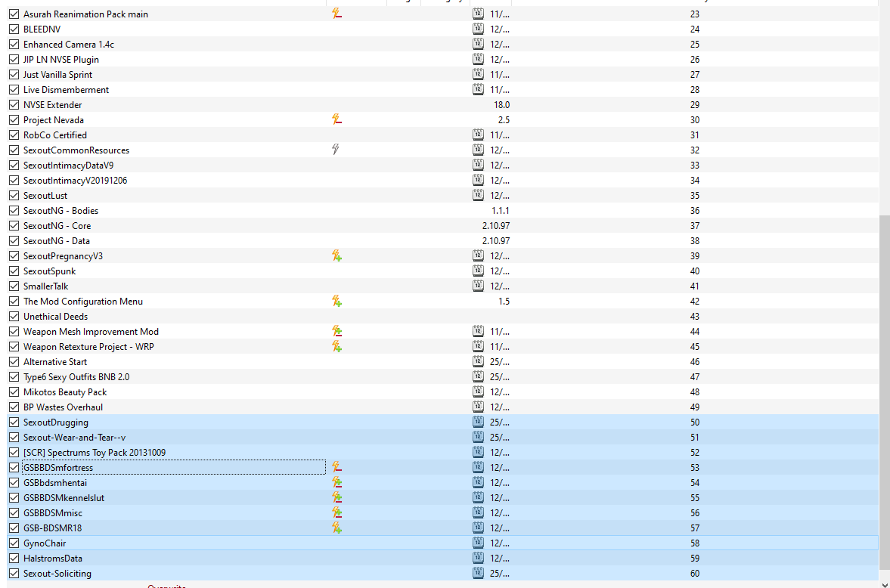Click the calendar version icon for BLEEDNV
The image size is (890, 588).
point(478,29)
